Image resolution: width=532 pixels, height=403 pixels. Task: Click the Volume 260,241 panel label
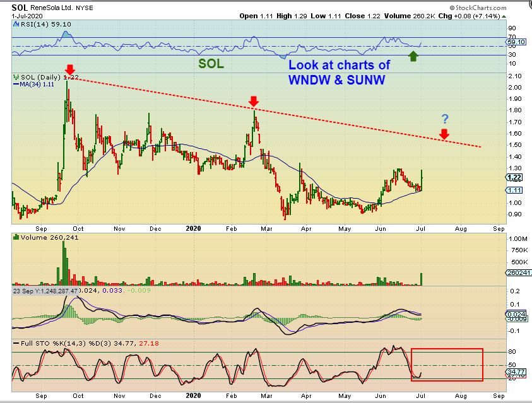(x=49, y=237)
